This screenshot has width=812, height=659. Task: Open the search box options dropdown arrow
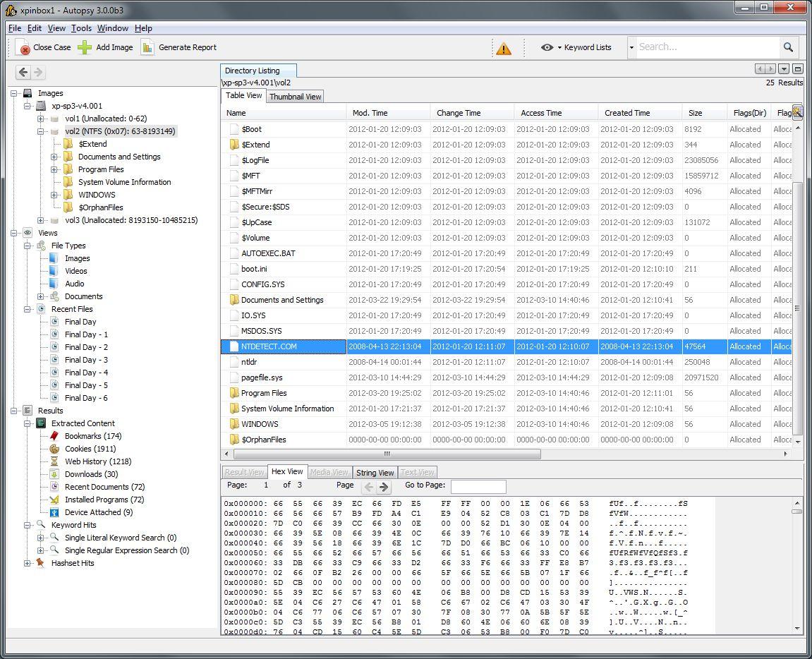[631, 48]
